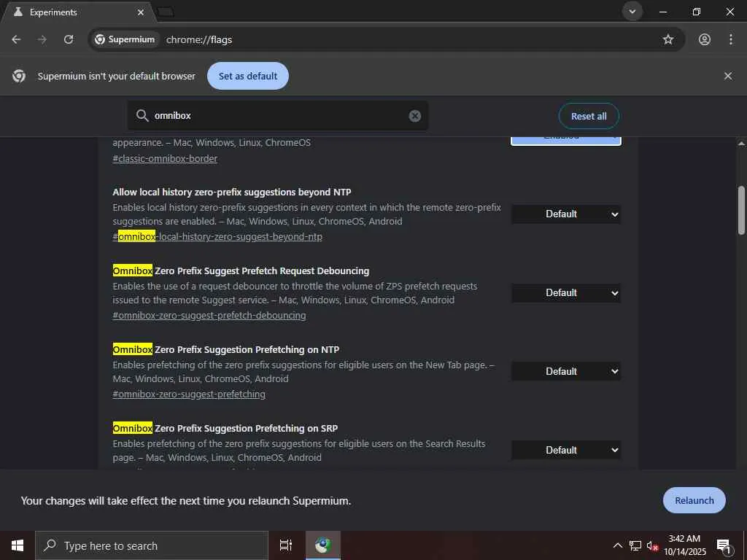The image size is (747, 560).
Task: Dismiss the default browser infobar
Action: 727,76
